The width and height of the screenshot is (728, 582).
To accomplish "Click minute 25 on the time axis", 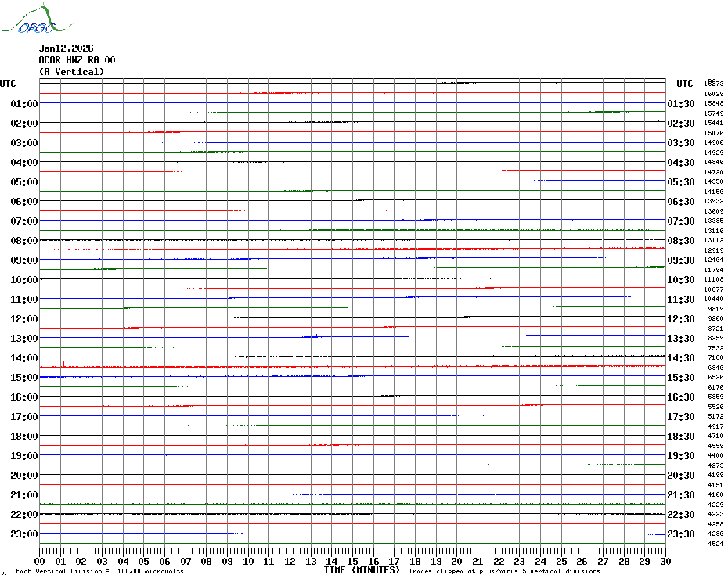I will (x=561, y=562).
